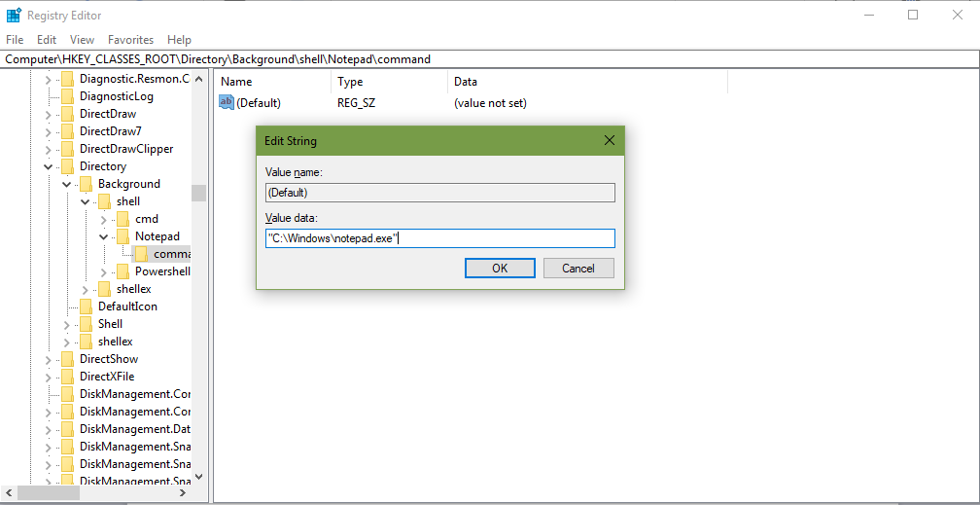Screen dimensions: 980x505
Task: Open the Edit menu
Action: point(47,40)
